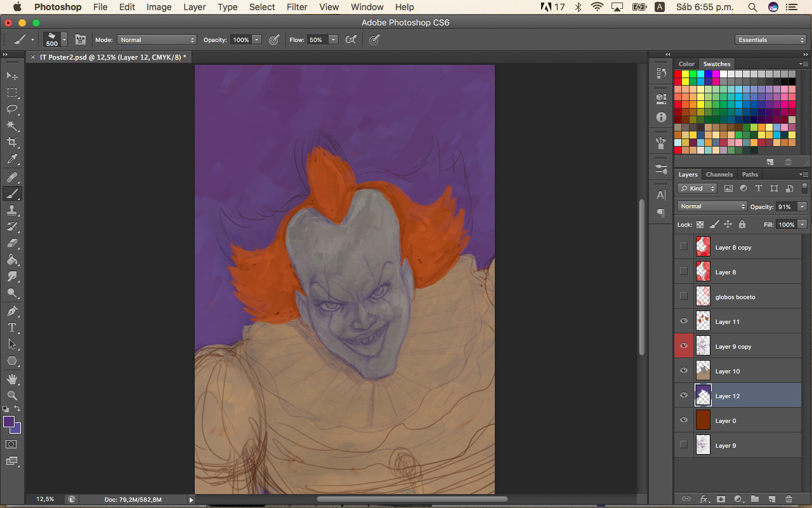
Task: Lock all layer attributes
Action: pyautogui.click(x=742, y=224)
